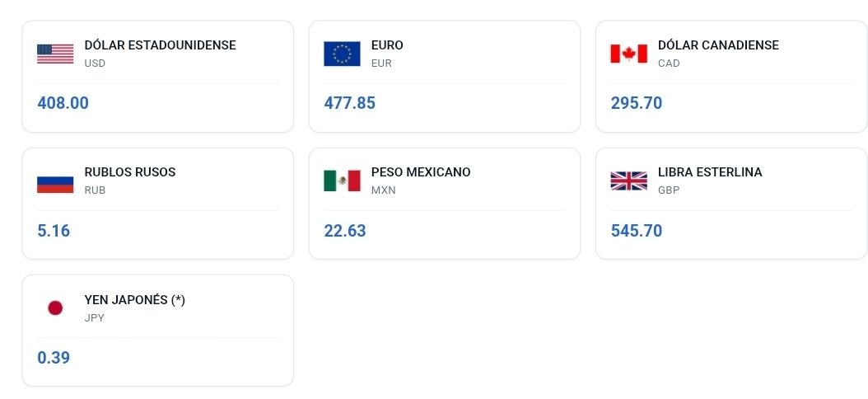Viewport: 868px width, 399px height.
Task: Select the Peso Mexicano title
Action: pos(421,172)
